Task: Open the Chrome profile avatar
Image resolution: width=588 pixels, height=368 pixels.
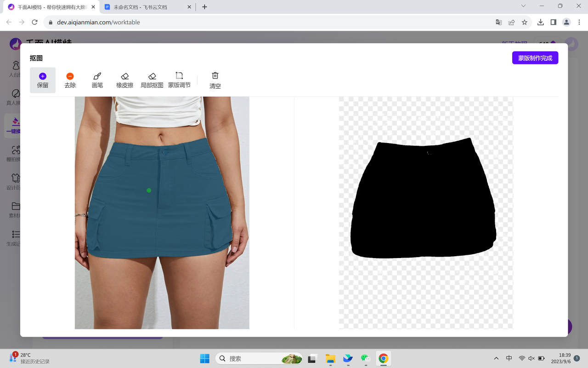Action: pos(566,22)
